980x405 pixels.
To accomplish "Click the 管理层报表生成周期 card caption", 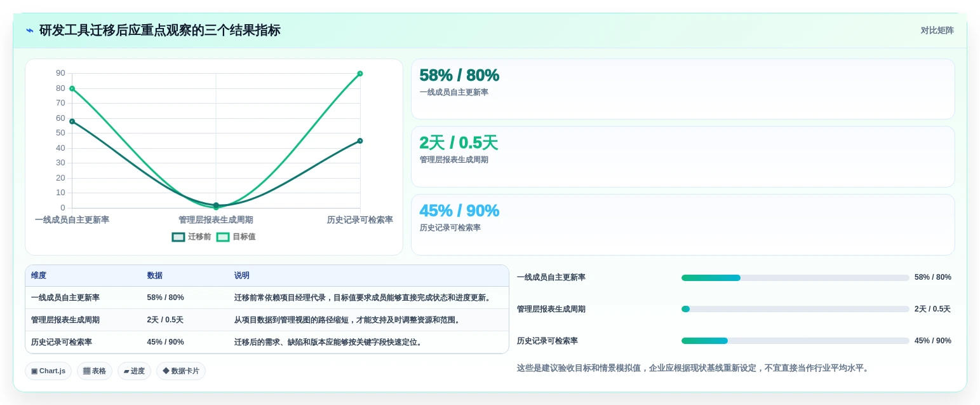I will (x=454, y=160).
